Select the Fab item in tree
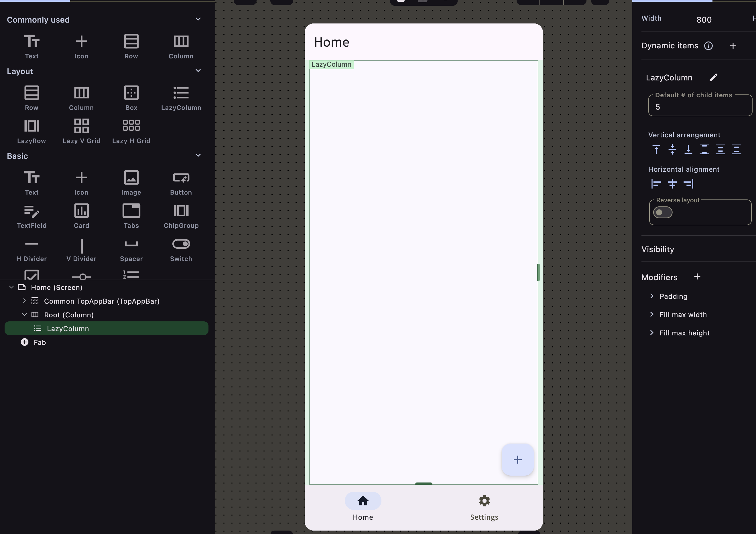 click(40, 342)
